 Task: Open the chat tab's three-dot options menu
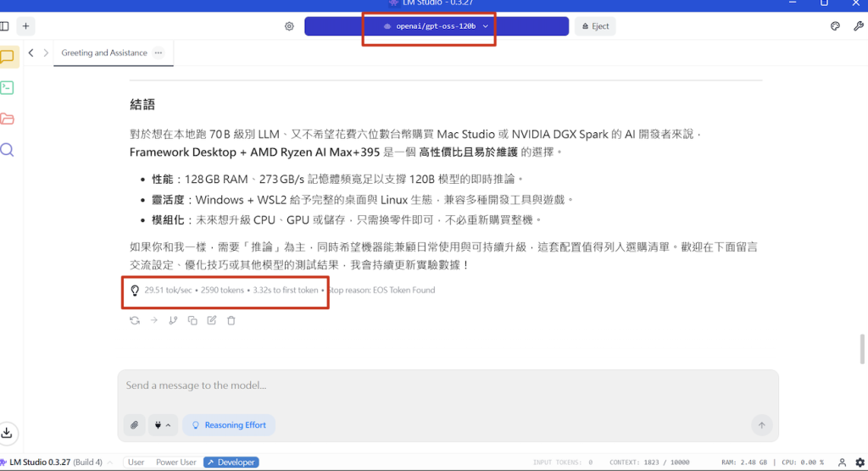point(159,53)
